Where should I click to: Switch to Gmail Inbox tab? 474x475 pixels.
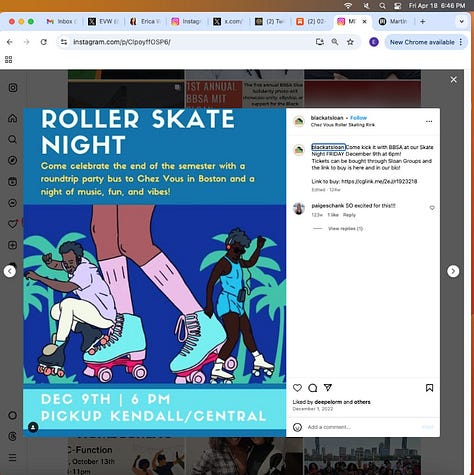point(62,21)
